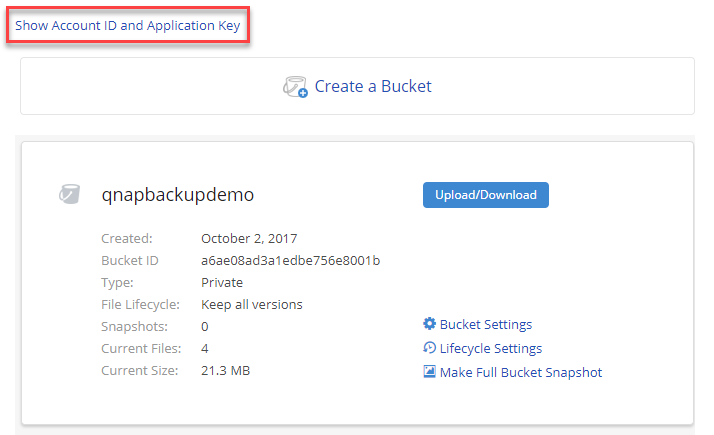Click the Keep all versions lifecycle value
Screen dimensions: 714x435
point(251,304)
